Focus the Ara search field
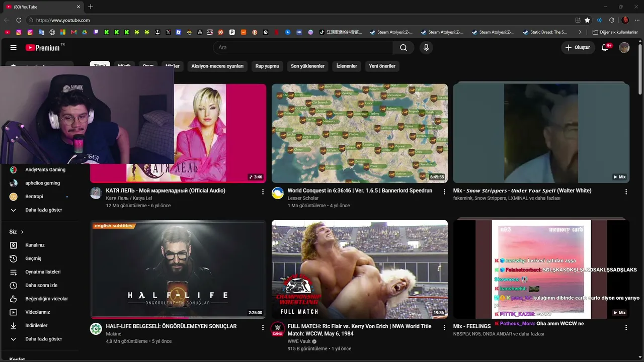Screen dimensions: 644x362 click(303, 48)
